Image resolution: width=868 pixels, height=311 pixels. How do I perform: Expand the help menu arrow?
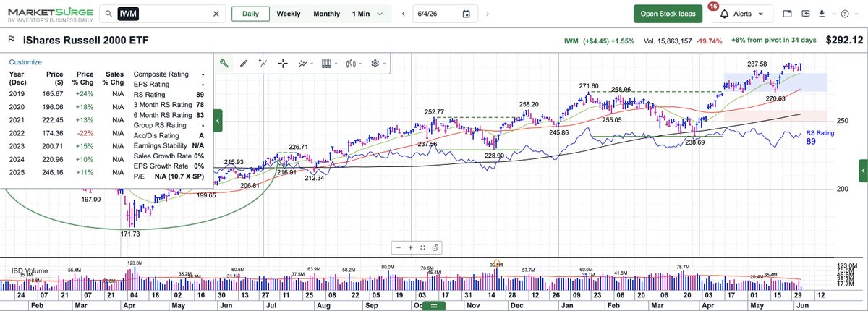pos(856,14)
